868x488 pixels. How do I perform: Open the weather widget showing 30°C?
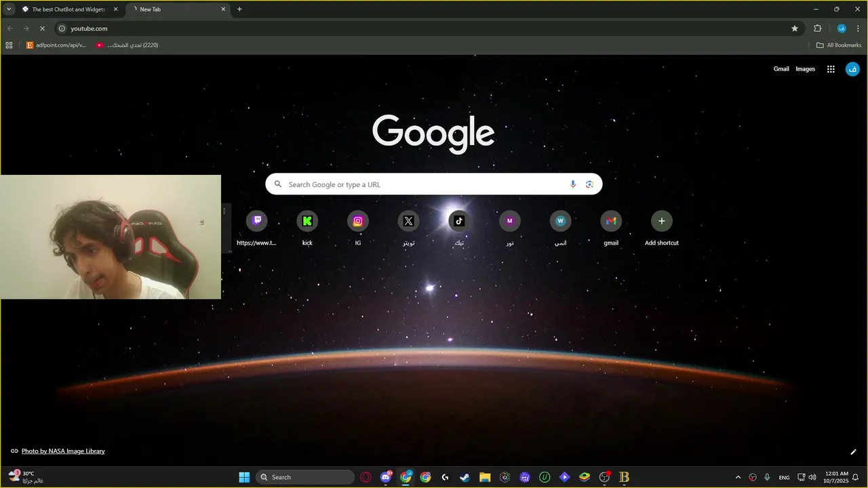[x=27, y=477]
